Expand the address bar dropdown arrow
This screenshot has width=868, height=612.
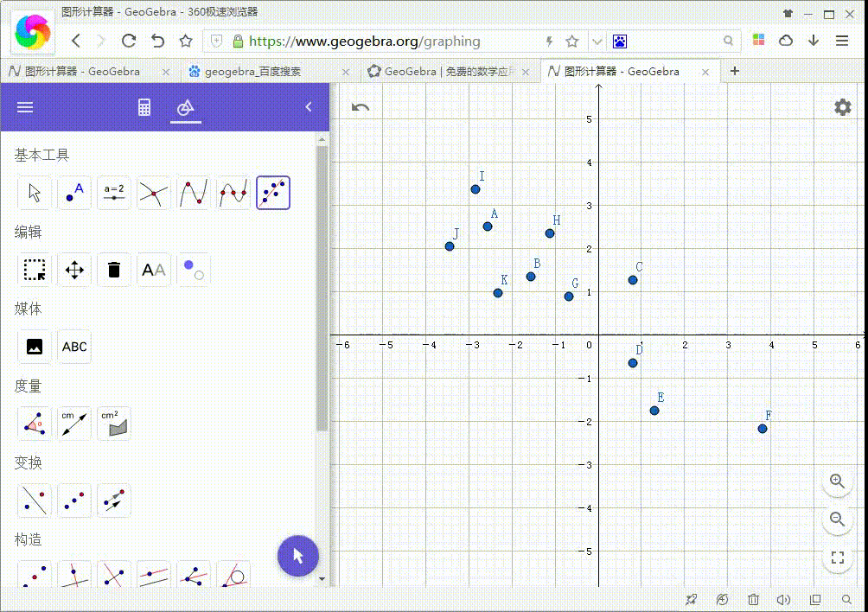[x=597, y=41]
